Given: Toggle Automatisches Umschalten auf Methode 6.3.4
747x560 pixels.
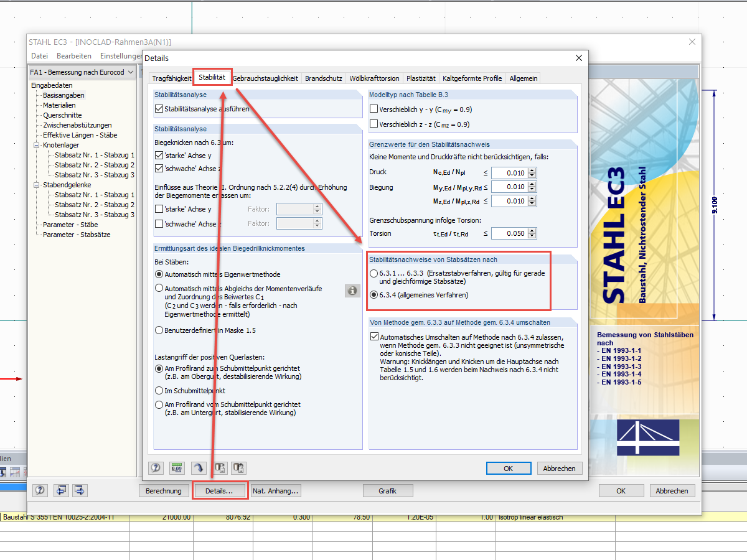Looking at the screenshot, I should click(374, 337).
